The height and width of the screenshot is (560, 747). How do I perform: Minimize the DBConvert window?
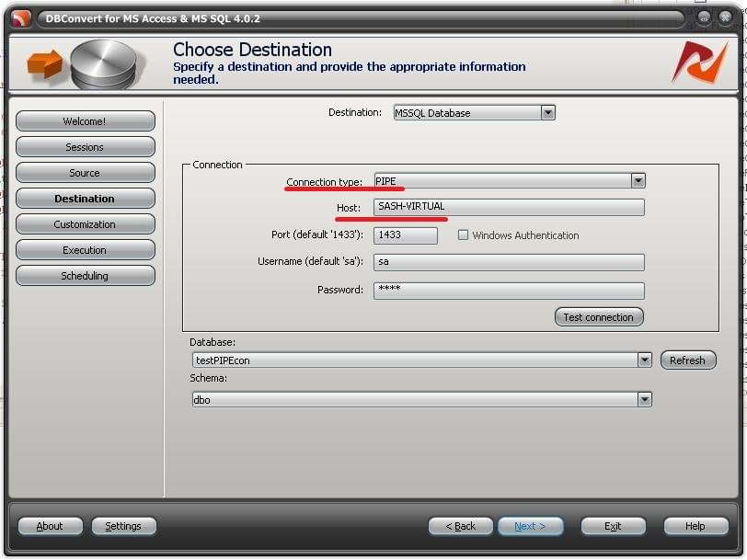[704, 18]
